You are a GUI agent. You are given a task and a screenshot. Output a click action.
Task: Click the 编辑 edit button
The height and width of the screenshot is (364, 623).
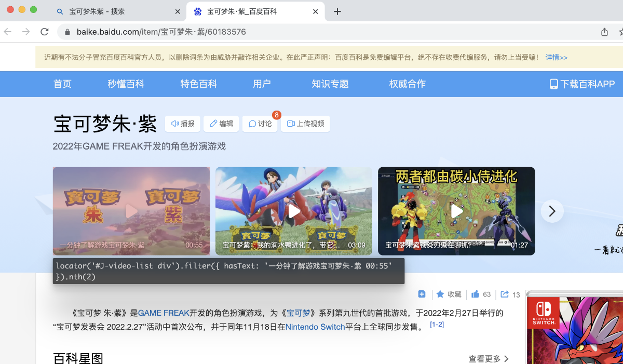pyautogui.click(x=222, y=124)
